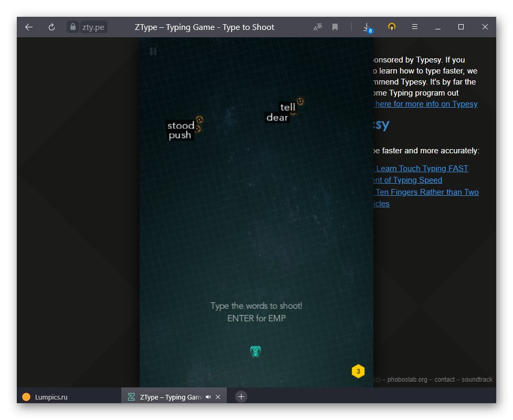Open the browser hamburger menu
Viewport: 513px width, 420px height.
click(x=414, y=27)
